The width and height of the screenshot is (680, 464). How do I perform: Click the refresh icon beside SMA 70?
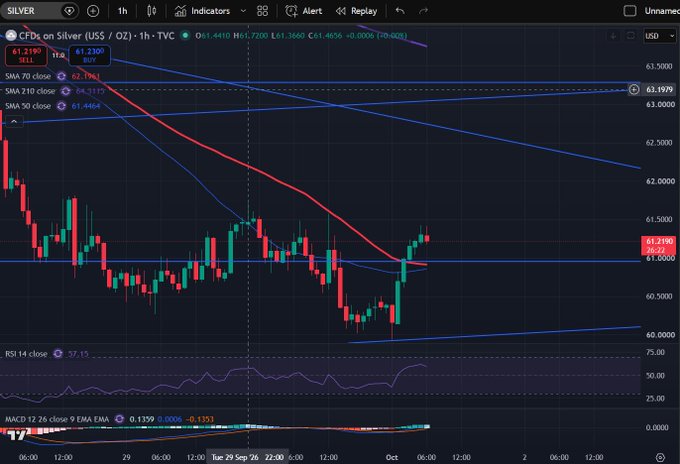[x=62, y=76]
